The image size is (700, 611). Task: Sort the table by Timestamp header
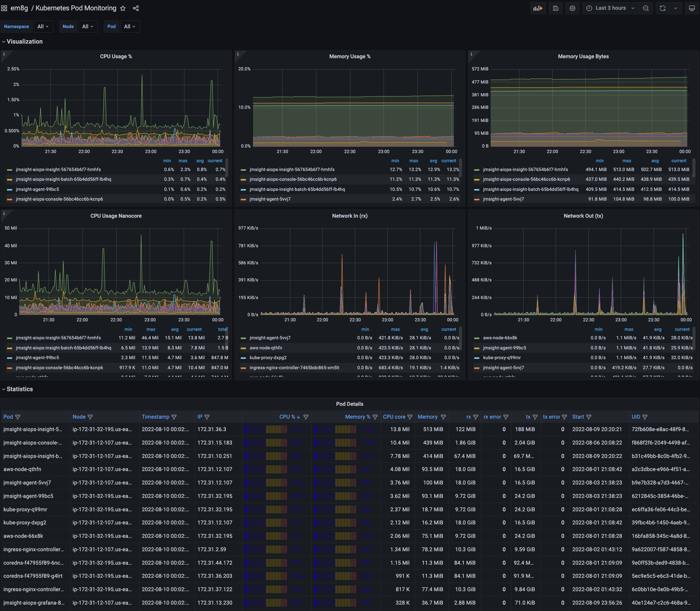click(155, 417)
